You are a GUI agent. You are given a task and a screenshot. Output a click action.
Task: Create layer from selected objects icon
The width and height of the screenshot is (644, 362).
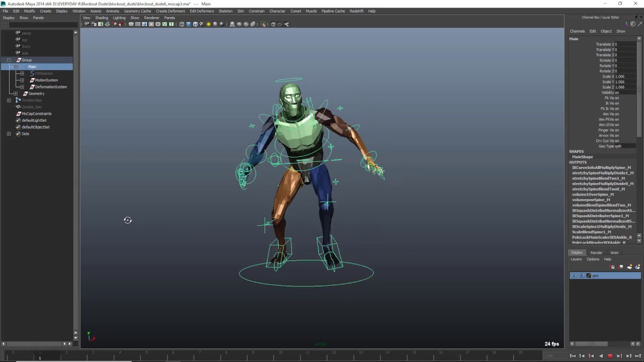(637, 266)
